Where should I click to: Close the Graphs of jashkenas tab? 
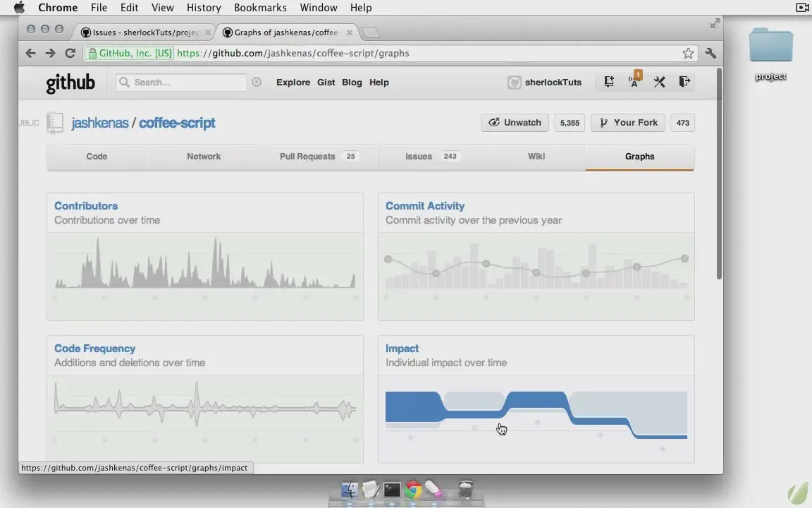pyautogui.click(x=350, y=32)
